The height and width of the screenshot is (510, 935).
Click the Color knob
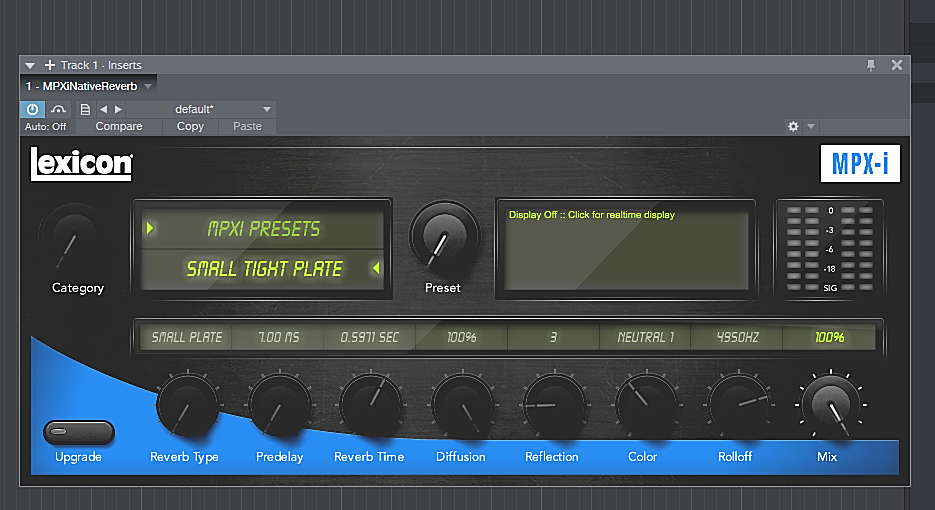(646, 405)
